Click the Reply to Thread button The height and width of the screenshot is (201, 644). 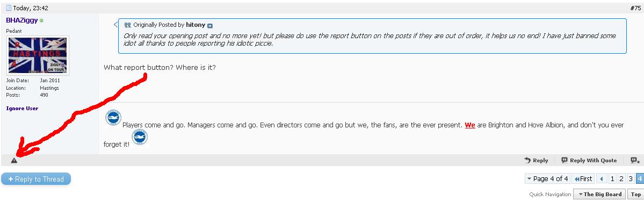click(x=36, y=179)
